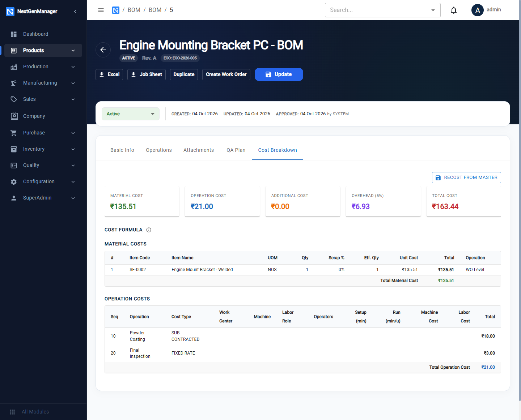This screenshot has height=420, width=521.
Task: Open the admin avatar menu
Action: (478, 10)
